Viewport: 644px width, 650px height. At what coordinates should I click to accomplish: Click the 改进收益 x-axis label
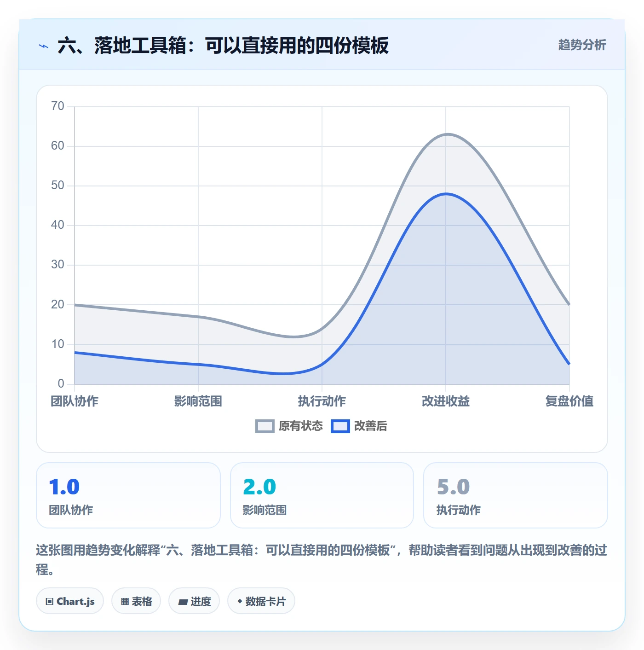[446, 401]
